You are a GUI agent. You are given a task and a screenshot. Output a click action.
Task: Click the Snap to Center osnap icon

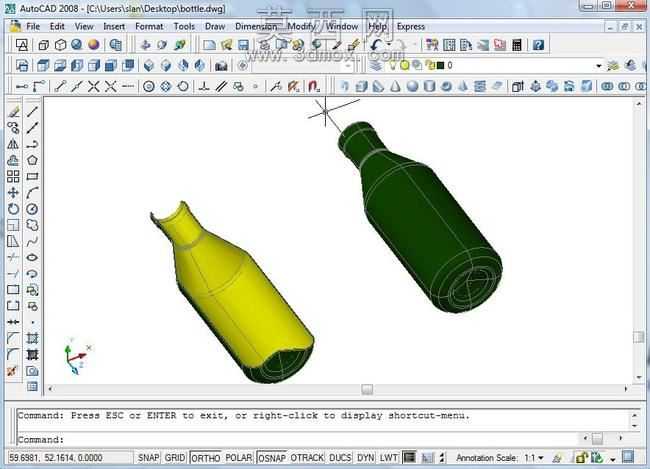click(x=149, y=86)
